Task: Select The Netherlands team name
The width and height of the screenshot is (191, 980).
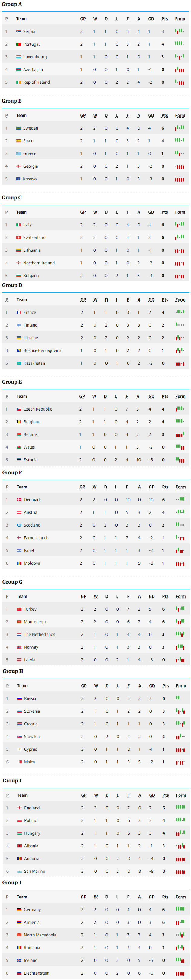Action: point(40,634)
